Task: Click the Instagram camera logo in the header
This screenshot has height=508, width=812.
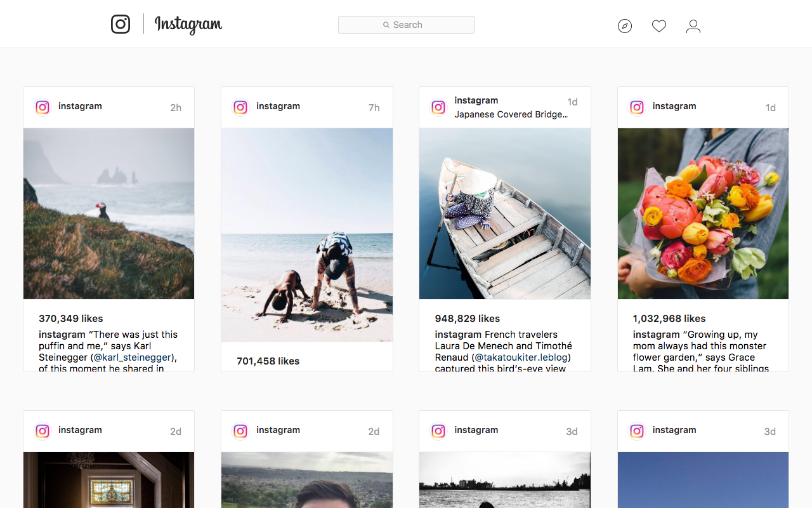Action: pyautogui.click(x=121, y=24)
